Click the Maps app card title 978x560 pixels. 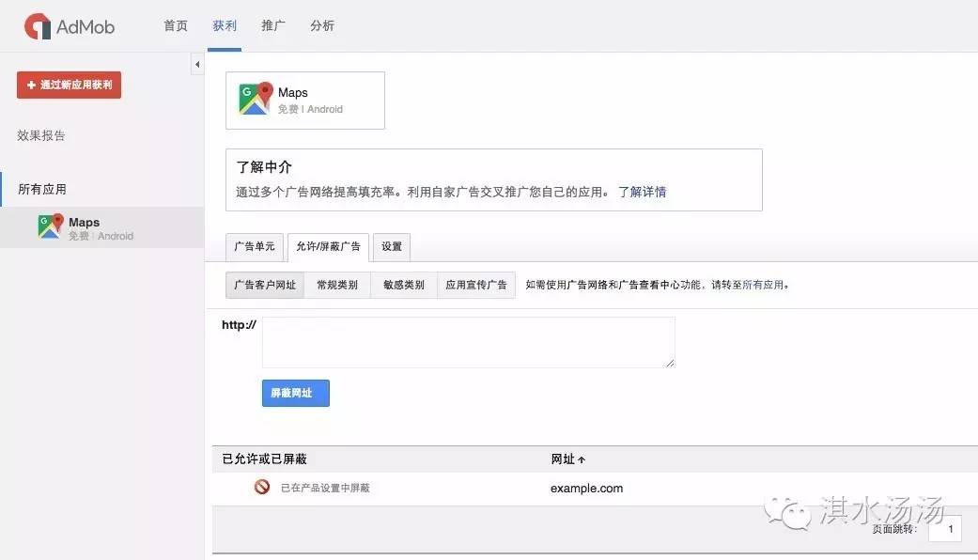[x=293, y=92]
